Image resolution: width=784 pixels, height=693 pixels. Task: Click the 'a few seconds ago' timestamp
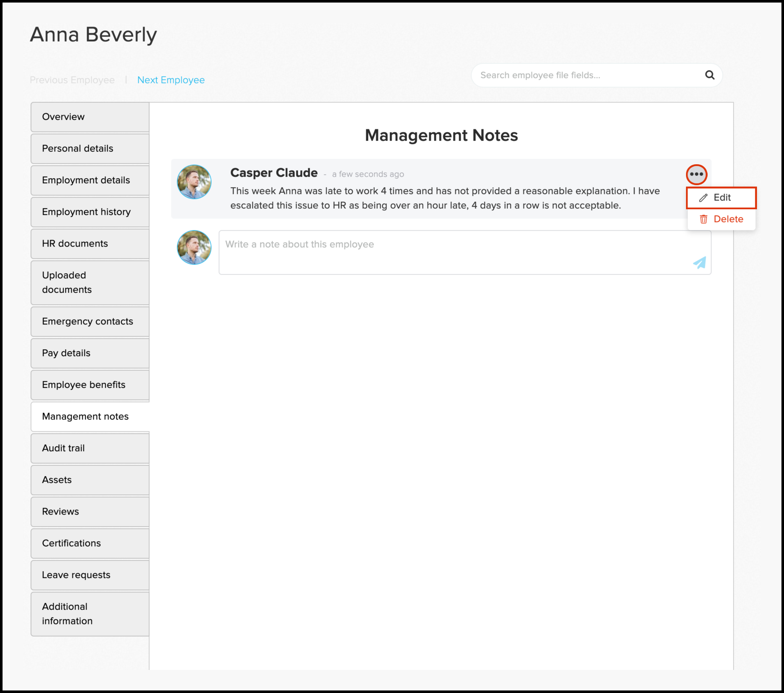(x=368, y=174)
